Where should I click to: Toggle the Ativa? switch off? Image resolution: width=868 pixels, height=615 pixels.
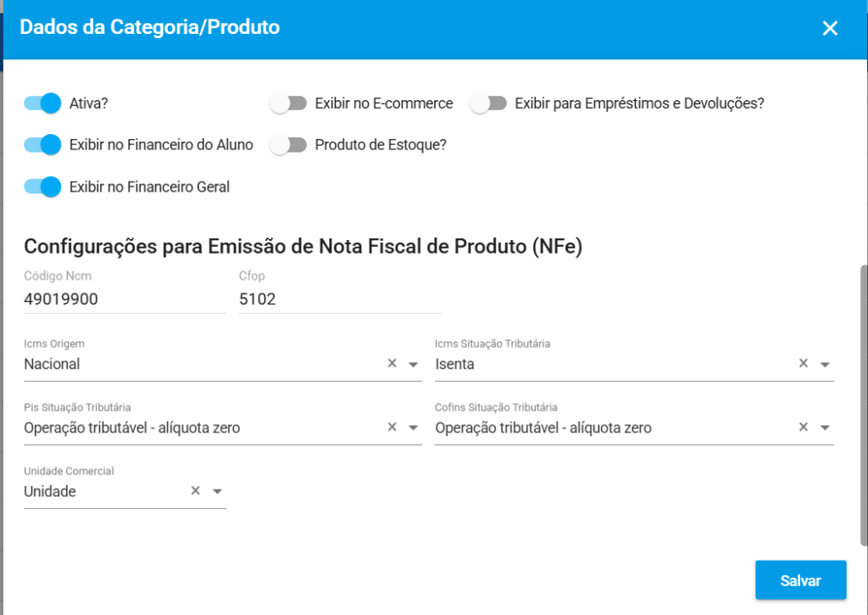[x=43, y=103]
